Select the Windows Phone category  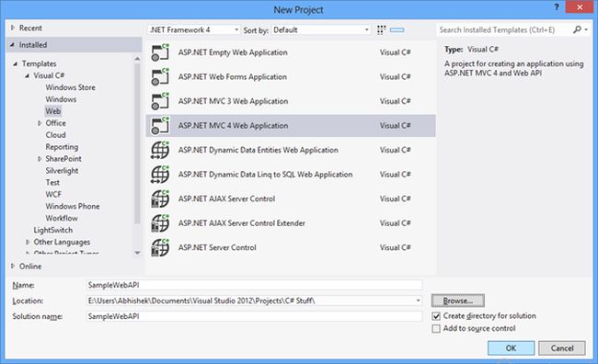(73, 206)
